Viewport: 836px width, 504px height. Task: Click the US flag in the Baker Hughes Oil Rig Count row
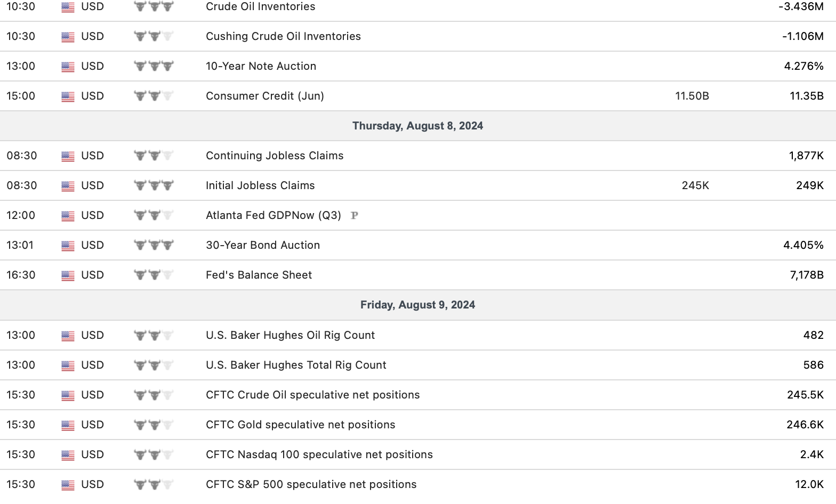(x=68, y=336)
